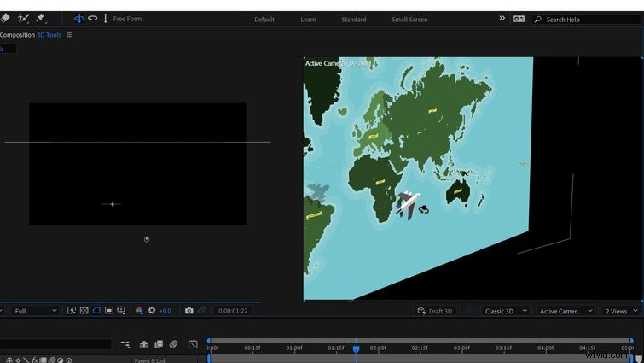
Task: Click the airplane in the Active Camera view
Action: 408,205
